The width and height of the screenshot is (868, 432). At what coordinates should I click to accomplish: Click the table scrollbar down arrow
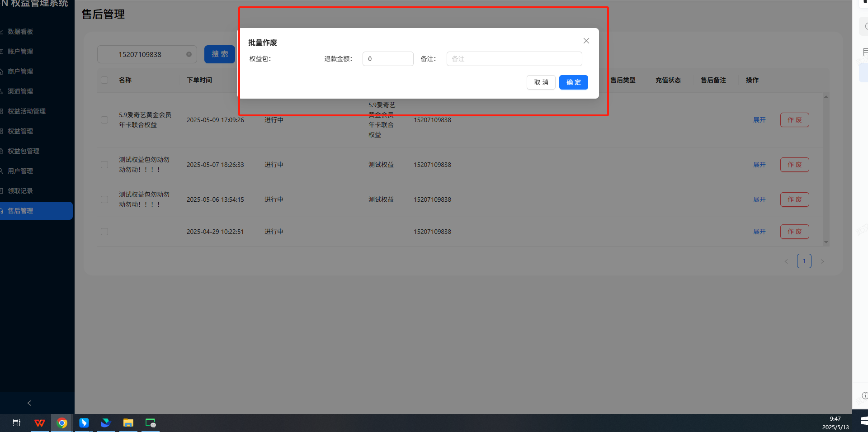tap(826, 242)
